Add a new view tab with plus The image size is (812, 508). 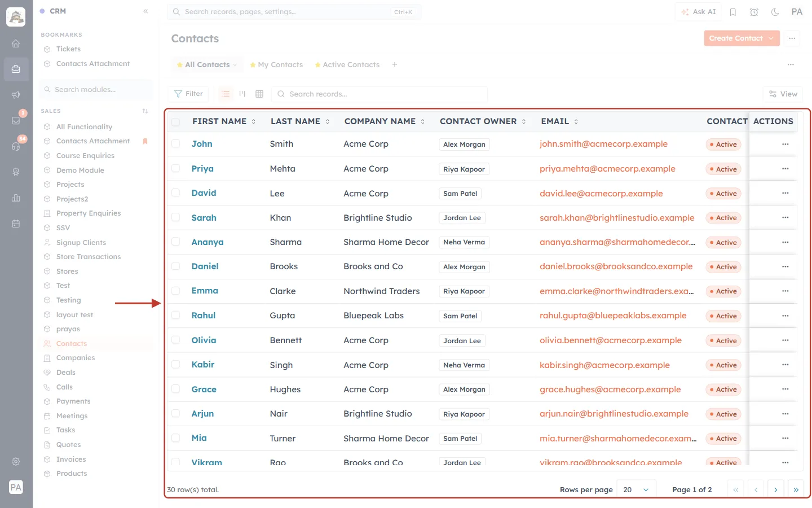(x=395, y=64)
